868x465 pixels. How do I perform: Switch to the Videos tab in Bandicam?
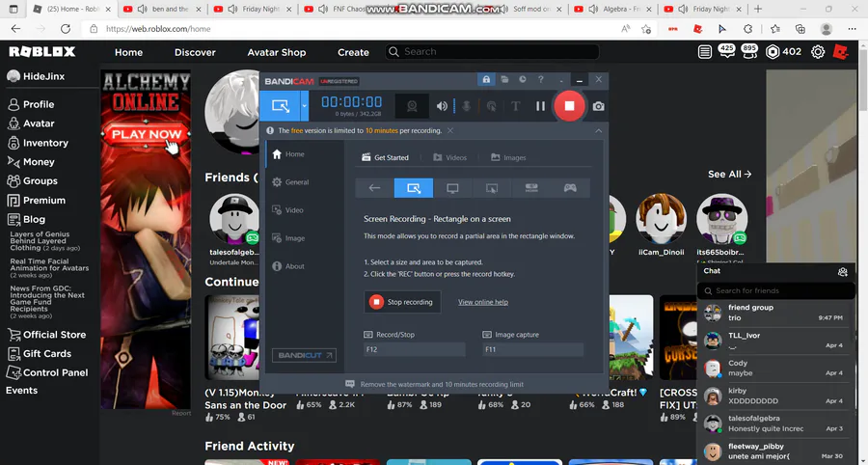click(449, 158)
